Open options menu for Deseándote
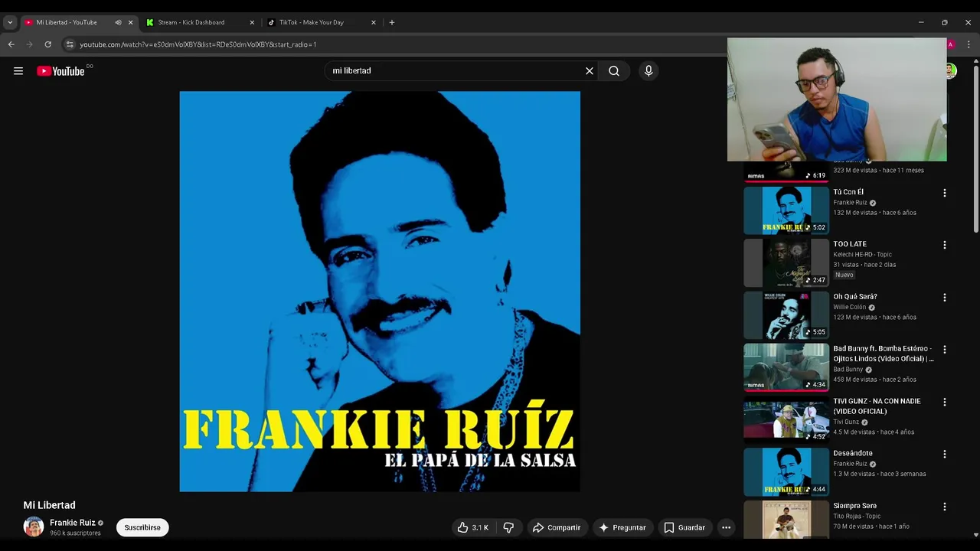The width and height of the screenshot is (980, 551). [944, 454]
